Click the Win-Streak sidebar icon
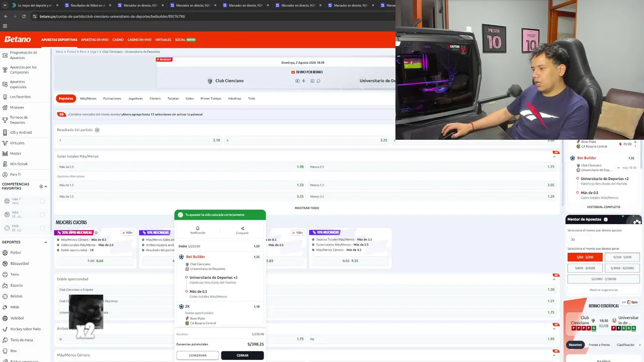The image size is (644, 362). (5, 164)
